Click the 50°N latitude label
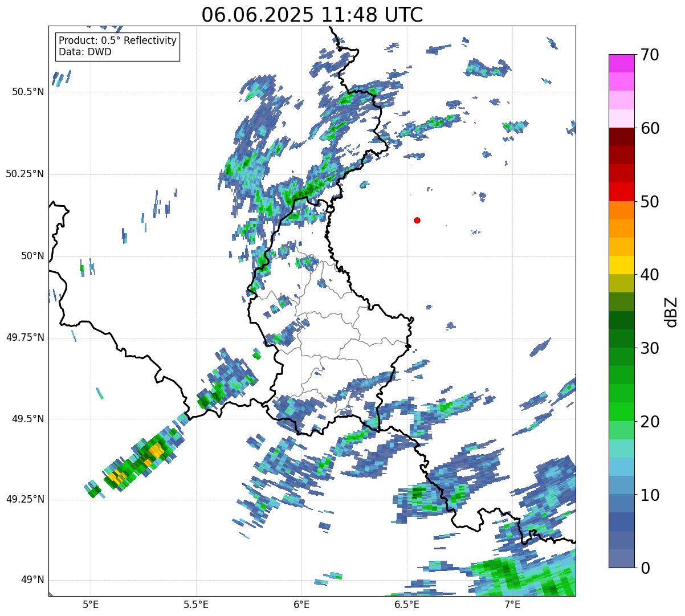The image size is (685, 616). pos(32,256)
